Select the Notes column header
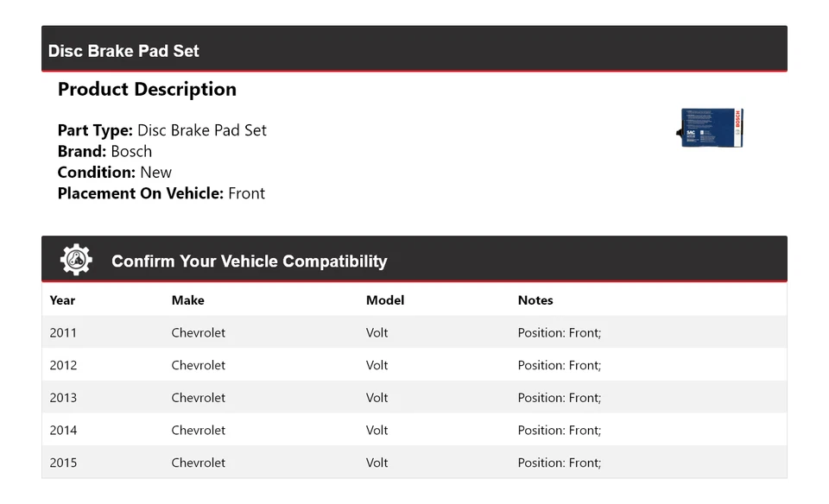This screenshot has height=504, width=829. (535, 300)
